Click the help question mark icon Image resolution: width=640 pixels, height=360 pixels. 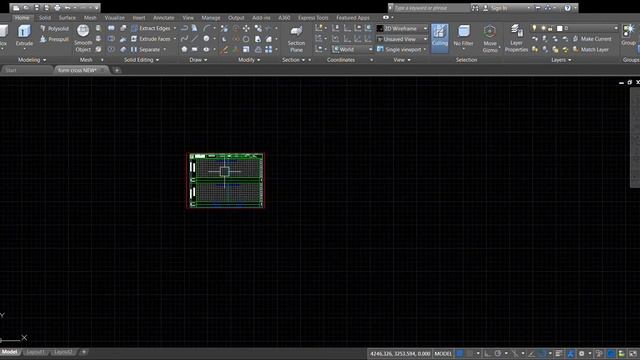[x=567, y=8]
